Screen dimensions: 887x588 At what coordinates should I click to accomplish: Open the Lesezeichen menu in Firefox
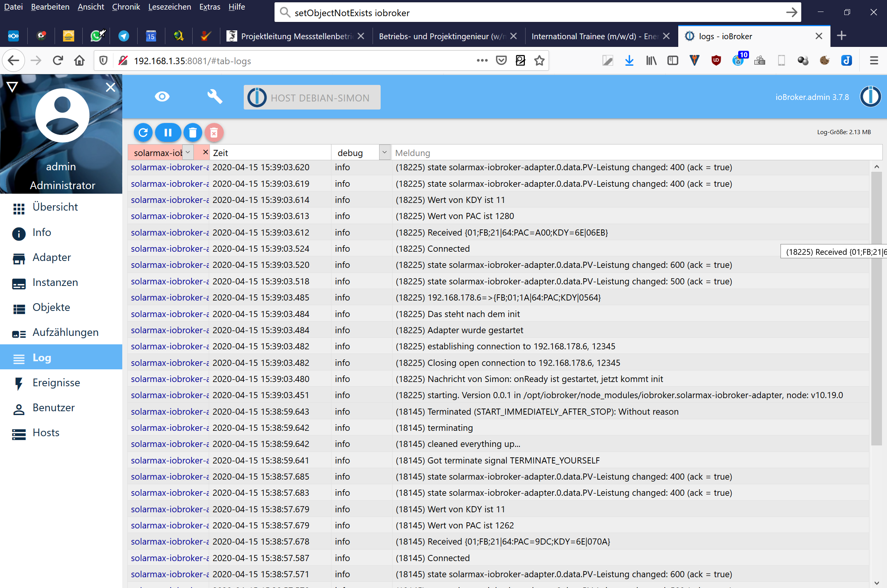(x=169, y=7)
